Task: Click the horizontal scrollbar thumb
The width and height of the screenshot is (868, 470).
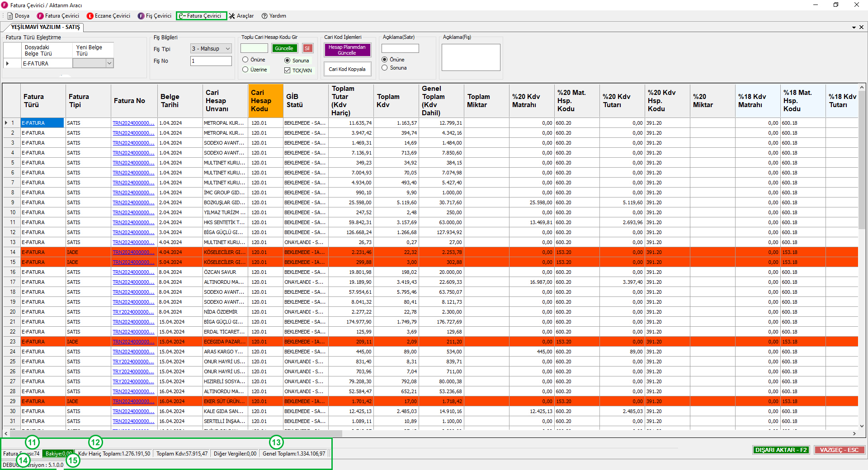Action: point(175,433)
